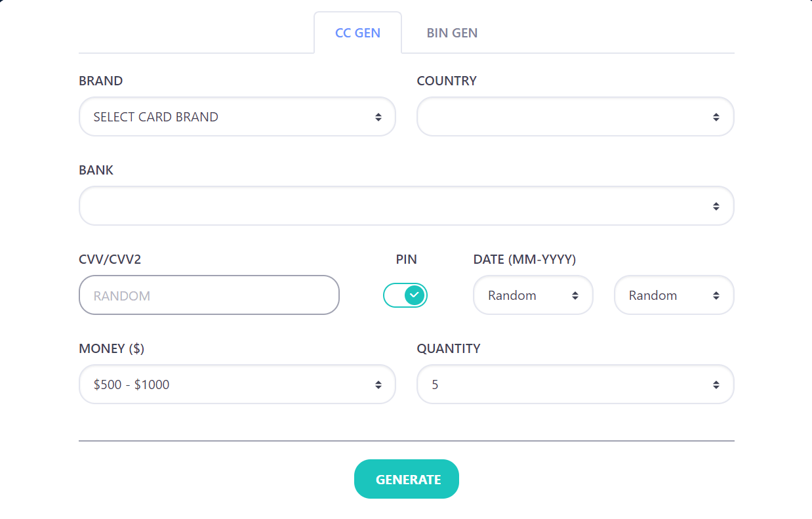Click the up-down arrow icon in BRAND field
812x519 pixels.
click(378, 117)
